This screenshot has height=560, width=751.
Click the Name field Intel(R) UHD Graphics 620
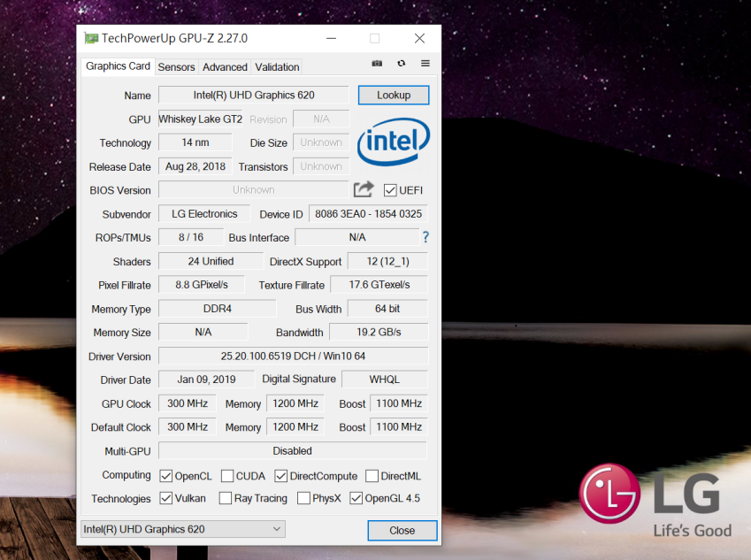click(253, 95)
